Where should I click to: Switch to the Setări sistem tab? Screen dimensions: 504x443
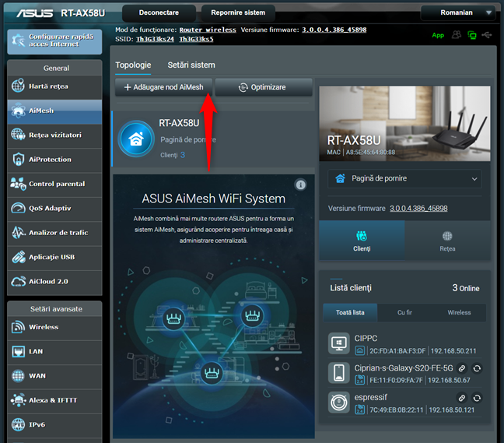(191, 65)
